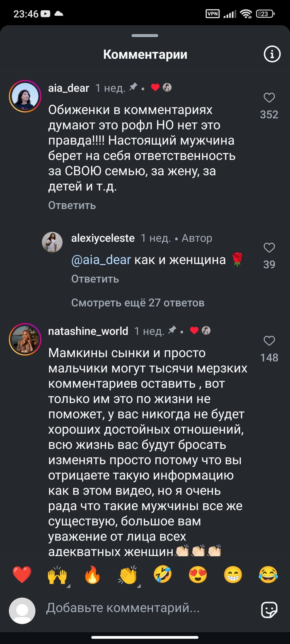Tap 'Ответить' under aia_dear's comment
The height and width of the screenshot is (644, 290).
[x=72, y=205]
